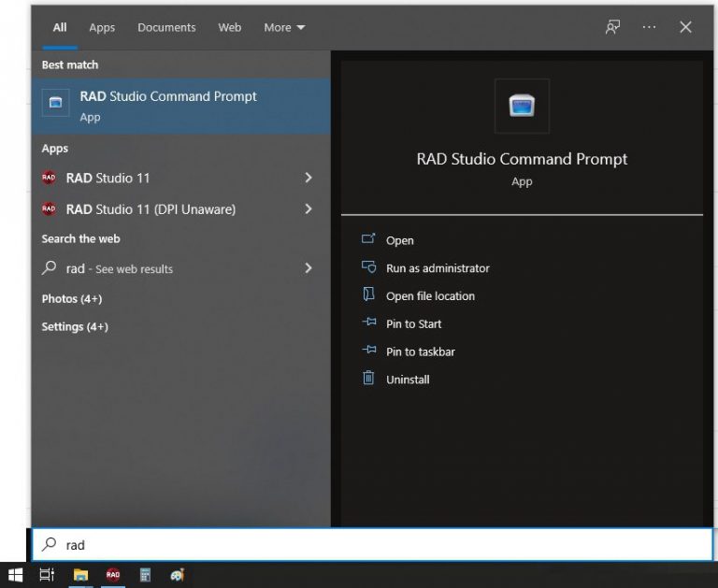The height and width of the screenshot is (588, 718).
Task: Switch to the Web tab
Action: pos(229,27)
